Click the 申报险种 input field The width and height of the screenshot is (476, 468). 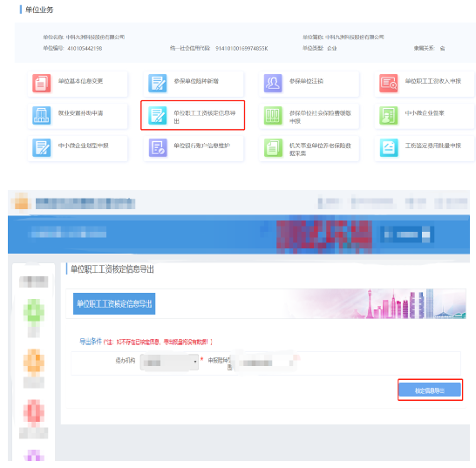[x=263, y=363]
